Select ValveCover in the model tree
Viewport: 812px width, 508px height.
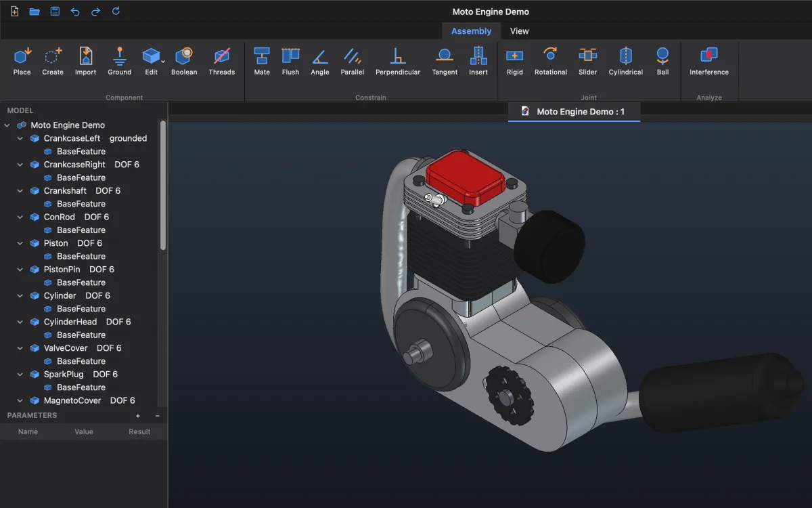coord(66,348)
